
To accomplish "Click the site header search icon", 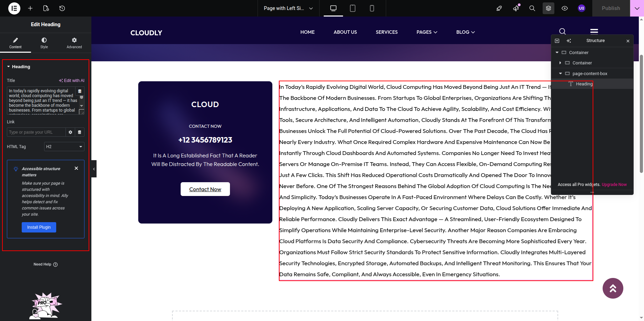I will coord(562,31).
